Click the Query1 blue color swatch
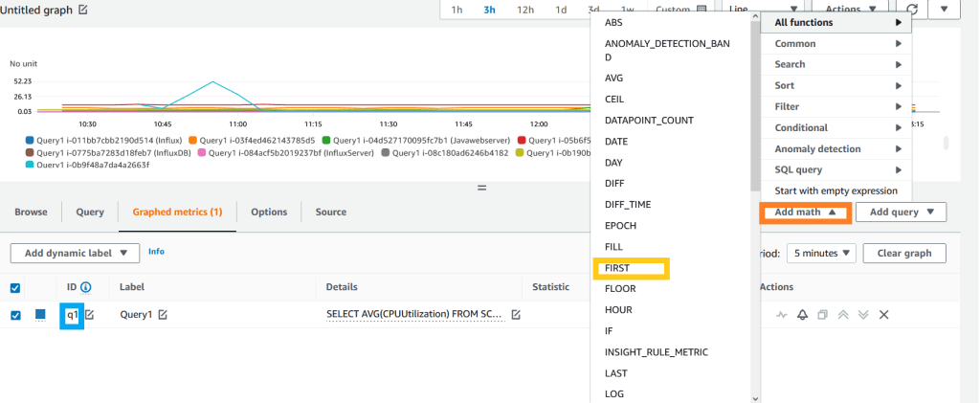This screenshot has width=980, height=403. point(41,315)
